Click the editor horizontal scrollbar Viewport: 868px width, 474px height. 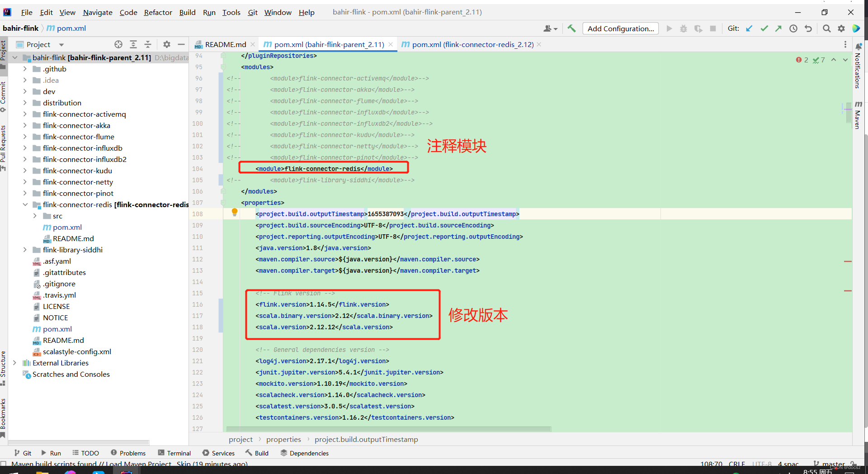click(x=389, y=429)
